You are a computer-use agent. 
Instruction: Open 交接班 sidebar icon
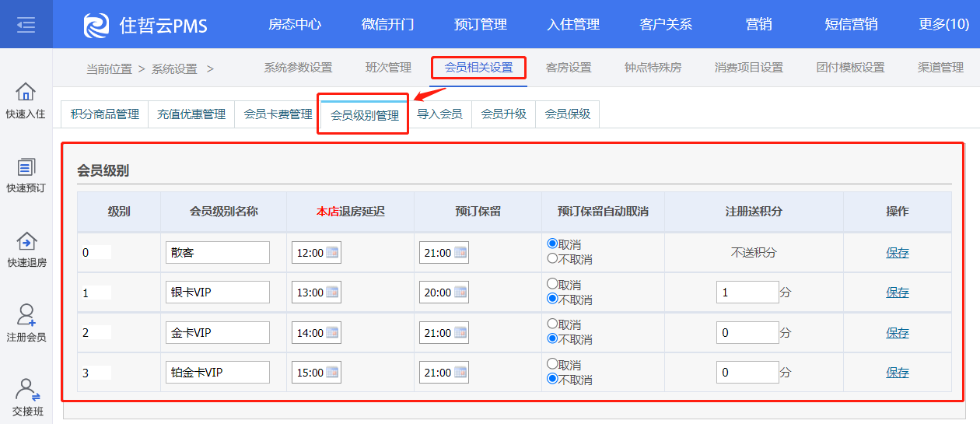(27, 389)
